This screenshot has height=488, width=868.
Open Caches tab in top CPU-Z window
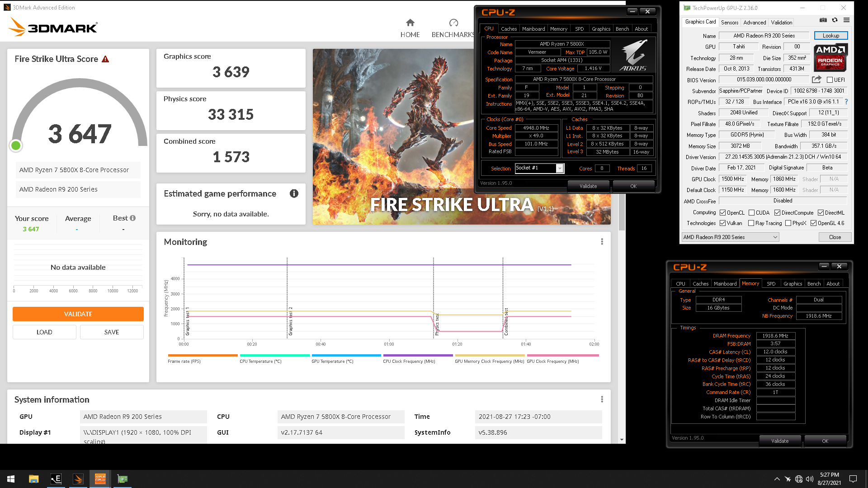(x=509, y=29)
